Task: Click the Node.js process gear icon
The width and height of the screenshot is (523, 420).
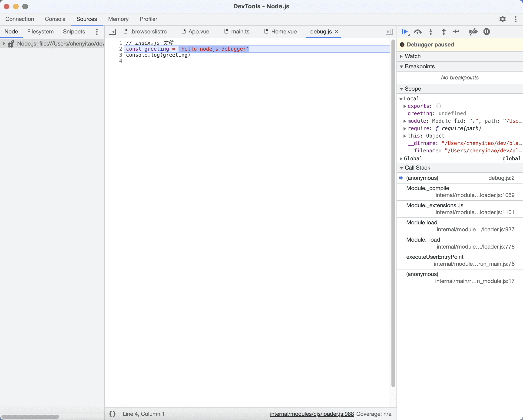Action: (x=11, y=44)
